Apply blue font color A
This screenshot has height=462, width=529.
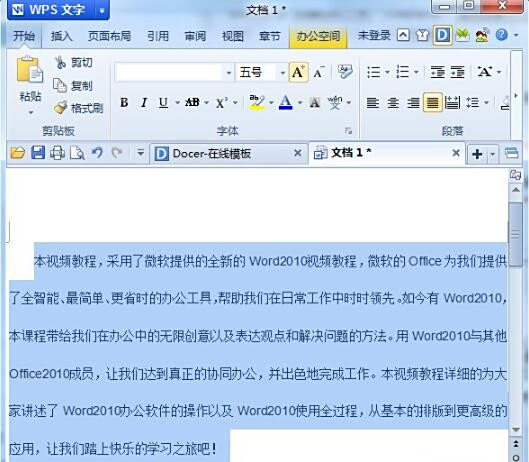pos(286,103)
